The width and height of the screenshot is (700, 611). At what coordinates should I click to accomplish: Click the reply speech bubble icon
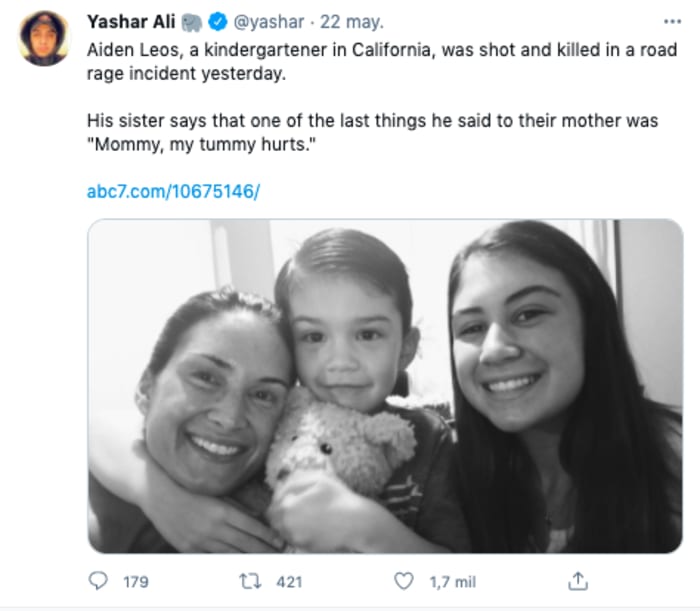pyautogui.click(x=98, y=581)
